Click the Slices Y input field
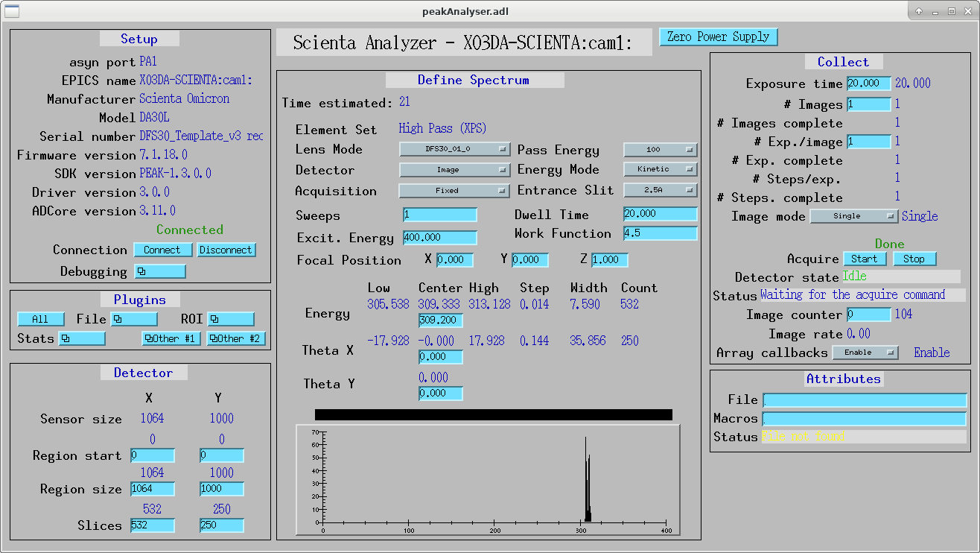980x553 pixels. (222, 525)
